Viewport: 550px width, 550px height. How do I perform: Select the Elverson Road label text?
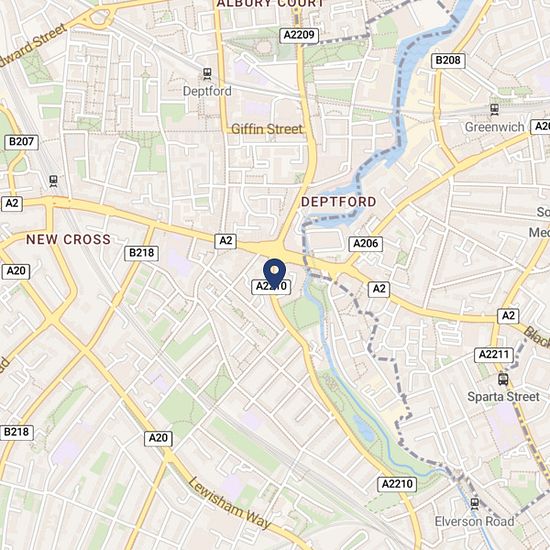(x=474, y=522)
